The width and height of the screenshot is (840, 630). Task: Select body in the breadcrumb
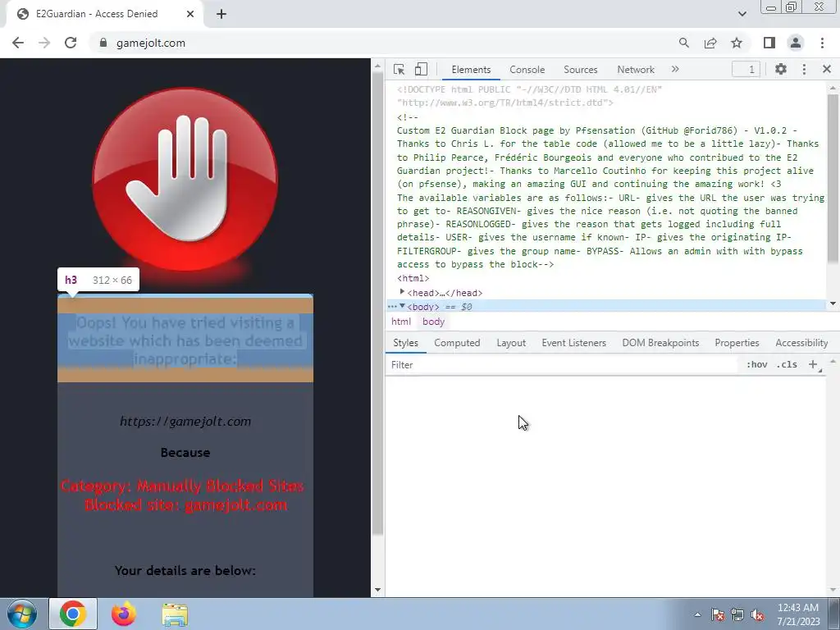433,322
